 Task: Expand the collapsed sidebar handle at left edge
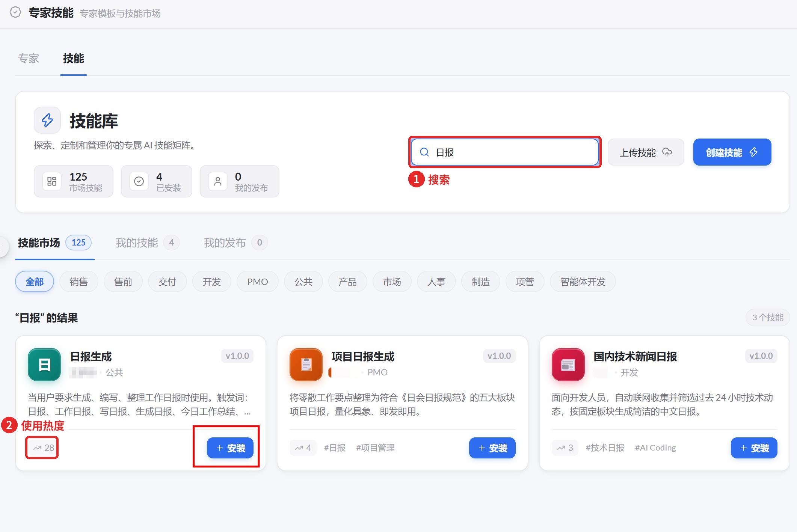(x=3, y=247)
